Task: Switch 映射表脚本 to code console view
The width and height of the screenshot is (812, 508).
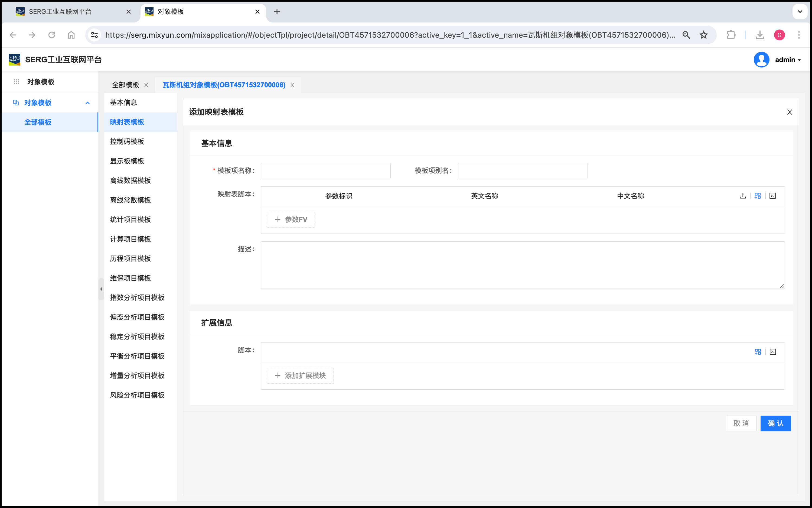Action: (773, 196)
